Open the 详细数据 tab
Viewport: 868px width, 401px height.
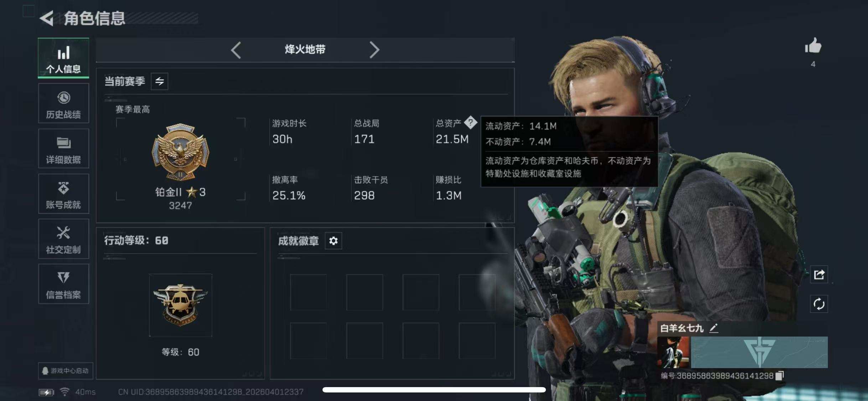pos(63,149)
